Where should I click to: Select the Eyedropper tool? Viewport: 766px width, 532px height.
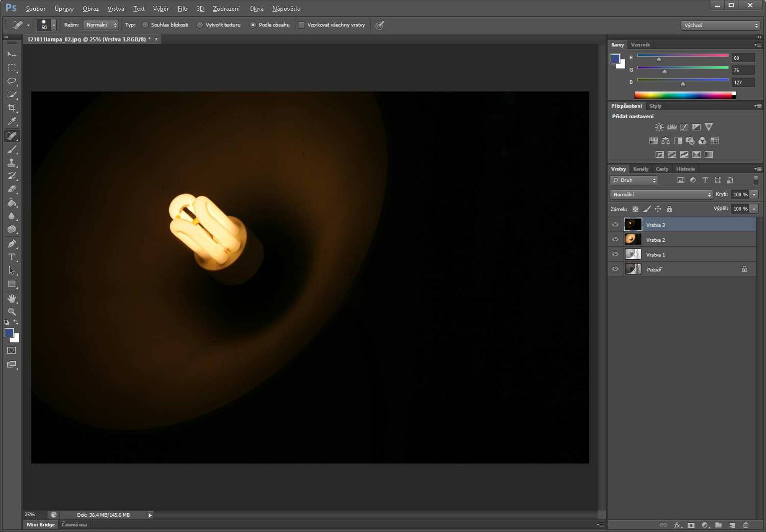11,121
